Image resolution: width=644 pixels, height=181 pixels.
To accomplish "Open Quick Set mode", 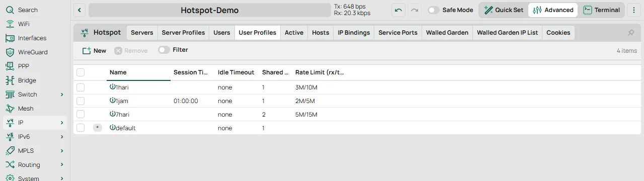I will point(504,10).
